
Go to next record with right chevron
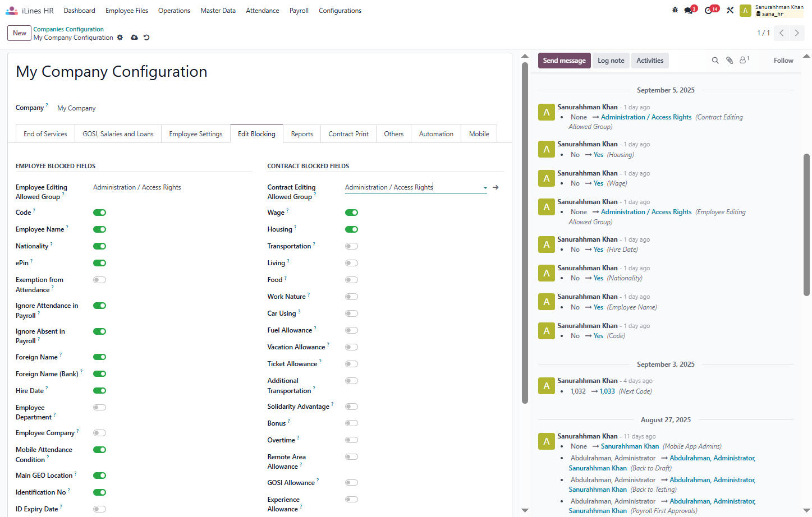[x=797, y=33]
